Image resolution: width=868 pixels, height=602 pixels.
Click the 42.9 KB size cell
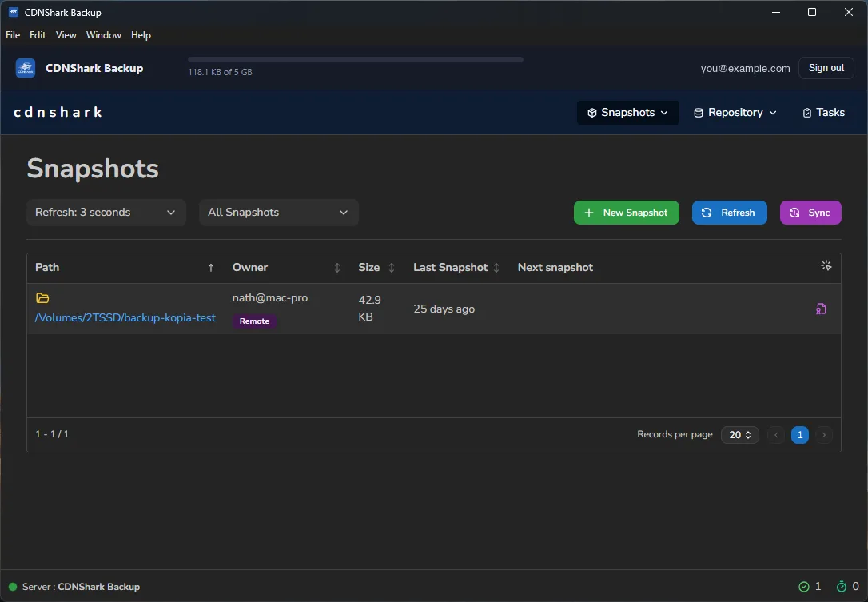pyautogui.click(x=369, y=309)
